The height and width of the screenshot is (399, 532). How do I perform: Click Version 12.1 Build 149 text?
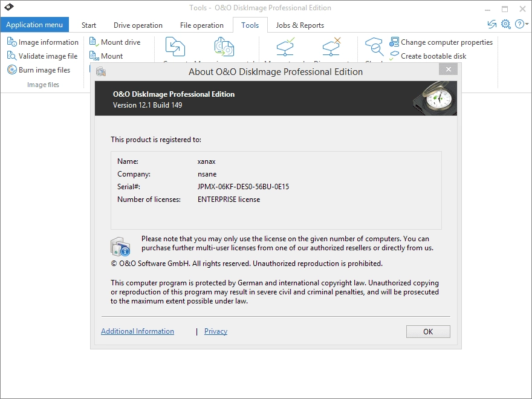click(x=148, y=105)
